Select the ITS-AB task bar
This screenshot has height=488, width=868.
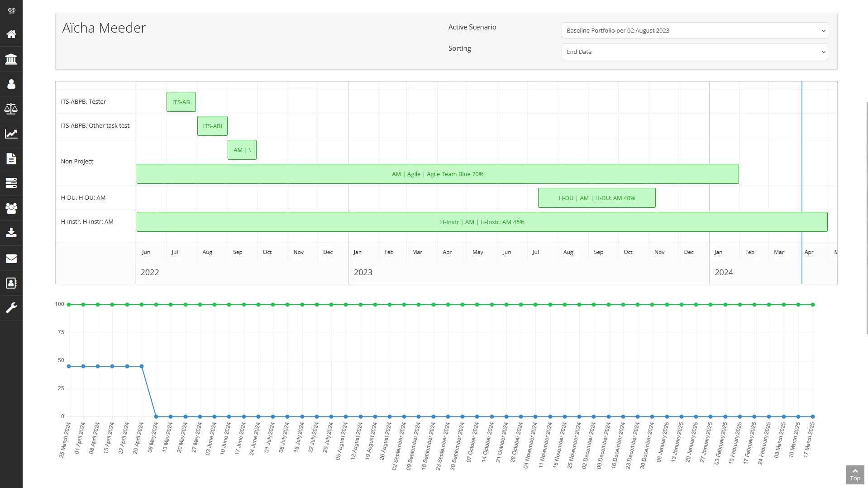point(181,101)
